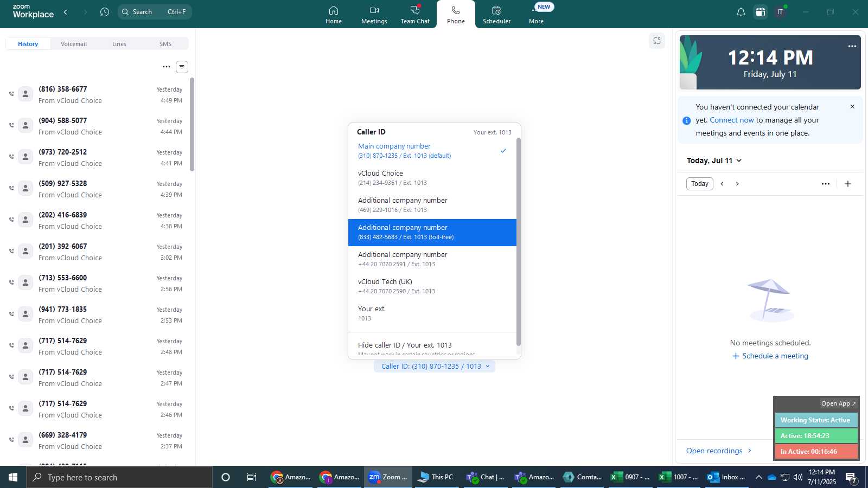Open call from (904) 588-5077

coord(97,126)
